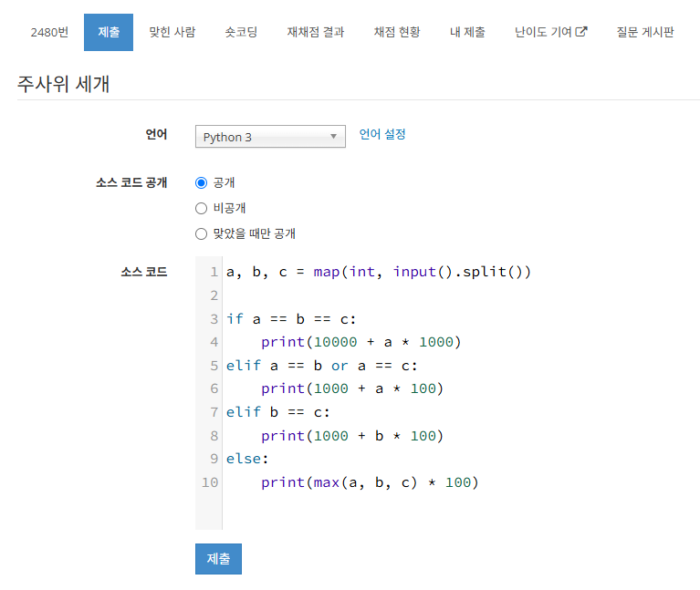Click the 주사위 세개 page heading
The image size is (700, 590).
click(x=63, y=84)
